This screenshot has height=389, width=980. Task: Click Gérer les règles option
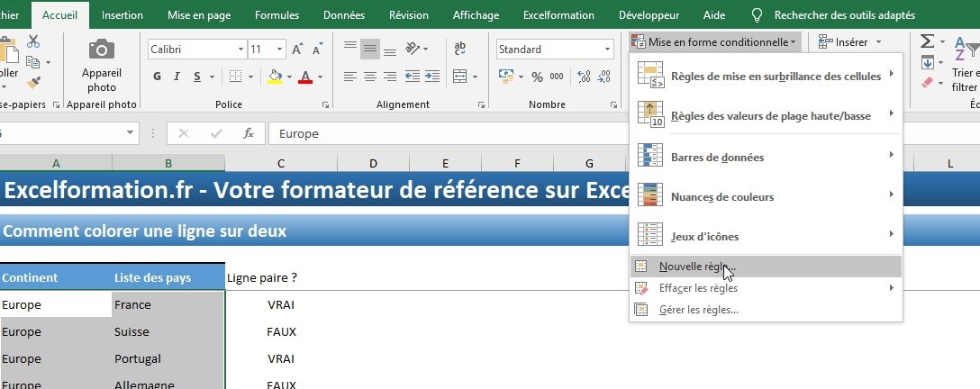[698, 310]
